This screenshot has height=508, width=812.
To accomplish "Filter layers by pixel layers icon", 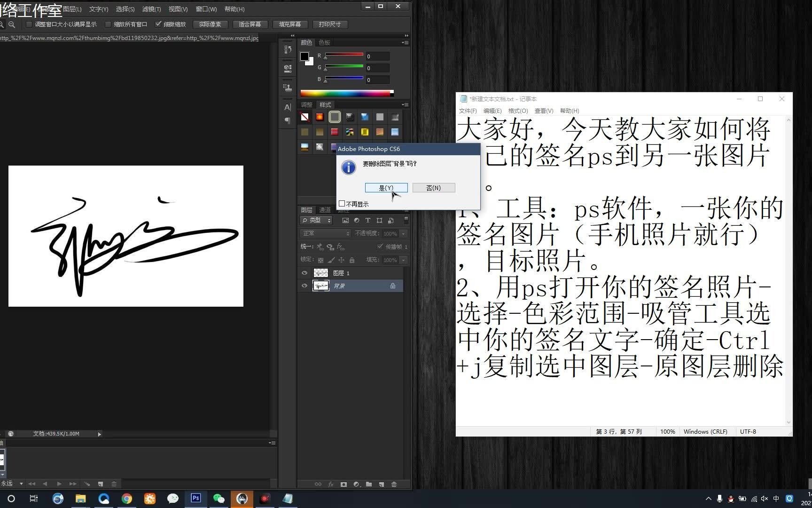I will pos(345,220).
